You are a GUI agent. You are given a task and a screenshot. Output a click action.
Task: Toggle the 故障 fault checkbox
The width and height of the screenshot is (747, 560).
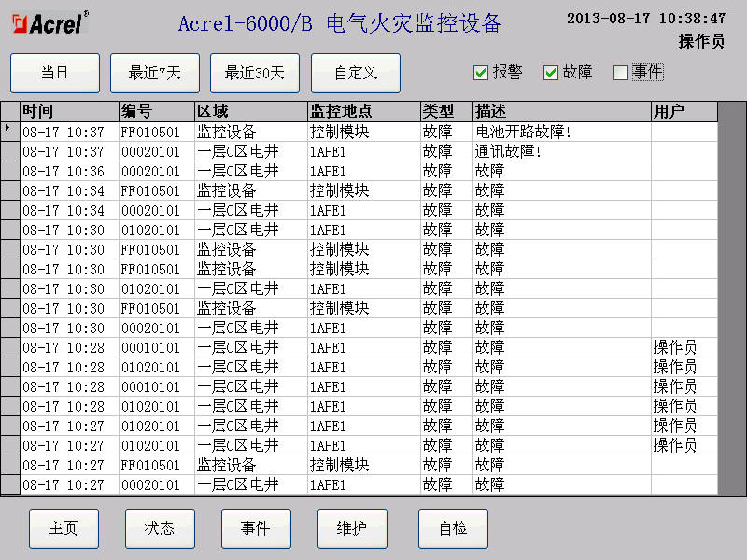(551, 73)
